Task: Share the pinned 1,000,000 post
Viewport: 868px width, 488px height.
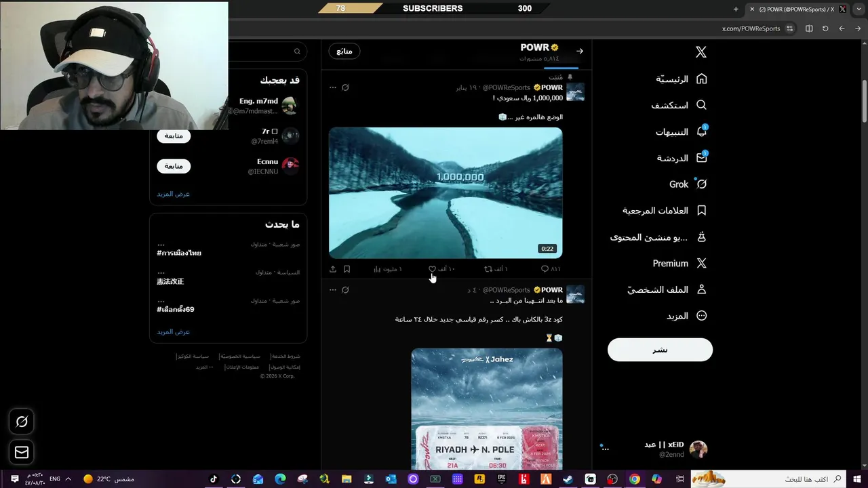Action: point(333,269)
